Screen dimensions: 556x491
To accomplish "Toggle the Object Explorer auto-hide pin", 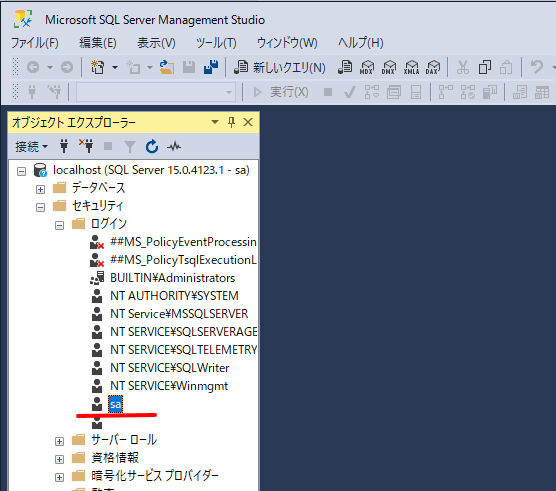I will tap(231, 122).
